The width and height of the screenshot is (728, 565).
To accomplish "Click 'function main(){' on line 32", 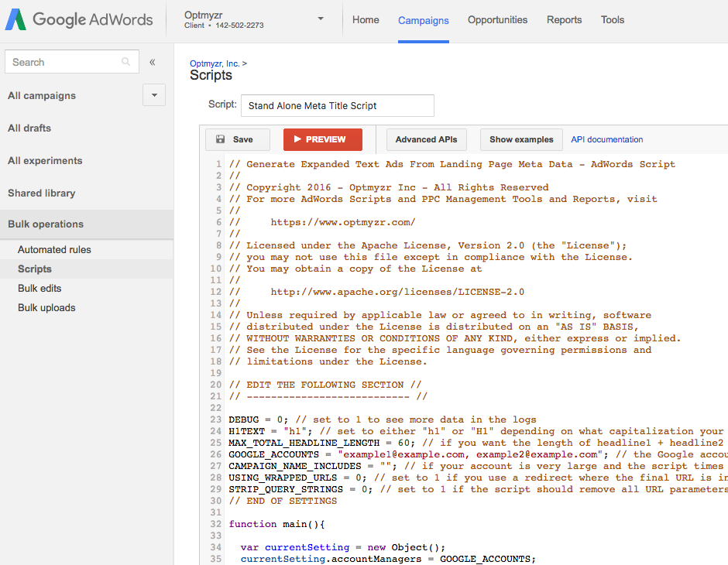I will pos(276,524).
